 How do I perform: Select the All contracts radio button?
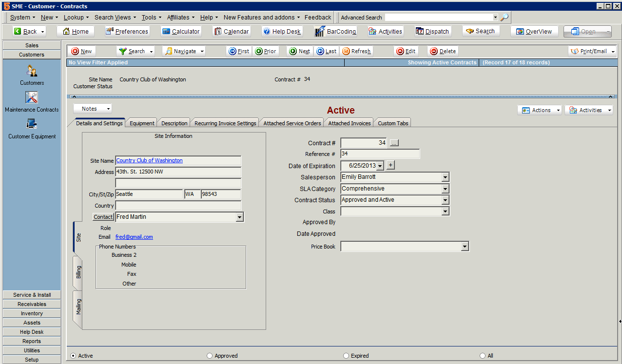click(483, 356)
